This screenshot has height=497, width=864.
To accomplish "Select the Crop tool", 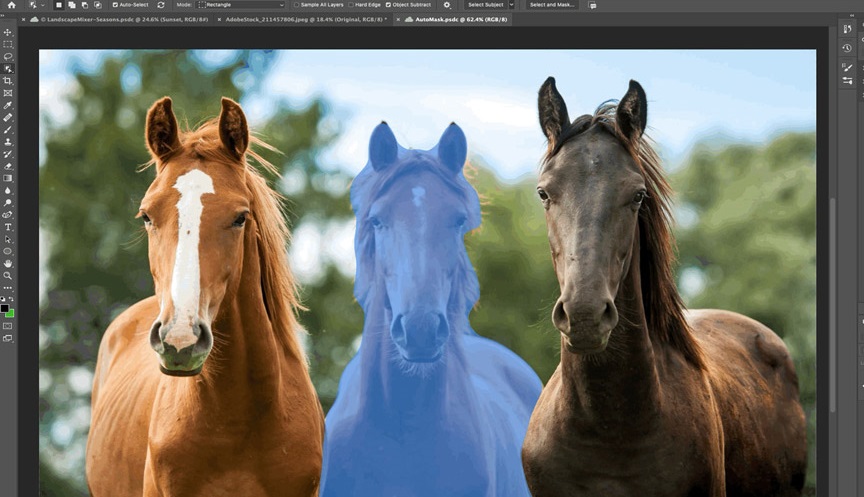I will pyautogui.click(x=8, y=81).
